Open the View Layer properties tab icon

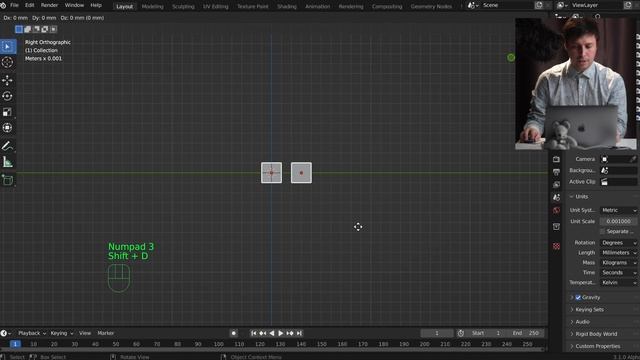tap(556, 185)
